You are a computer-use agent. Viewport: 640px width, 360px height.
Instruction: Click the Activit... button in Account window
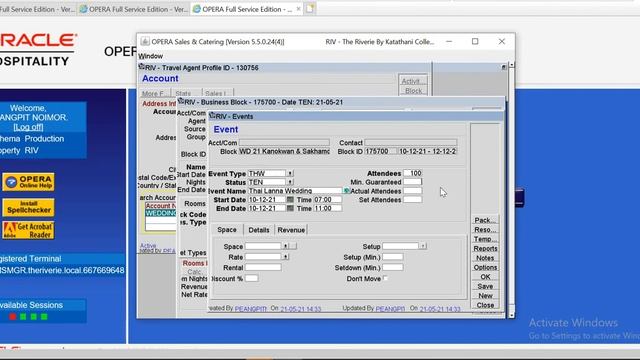click(x=413, y=81)
